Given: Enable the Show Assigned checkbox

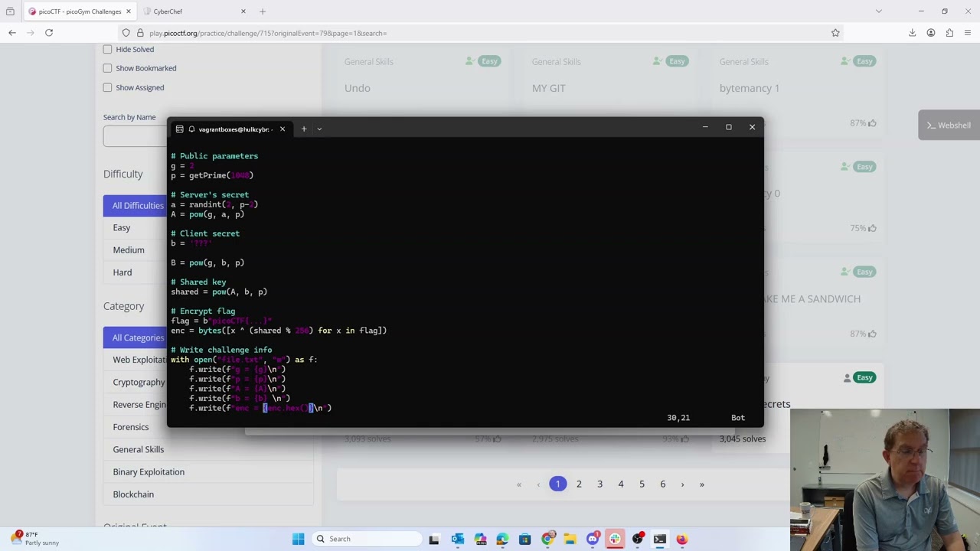Looking at the screenshot, I should pos(107,87).
